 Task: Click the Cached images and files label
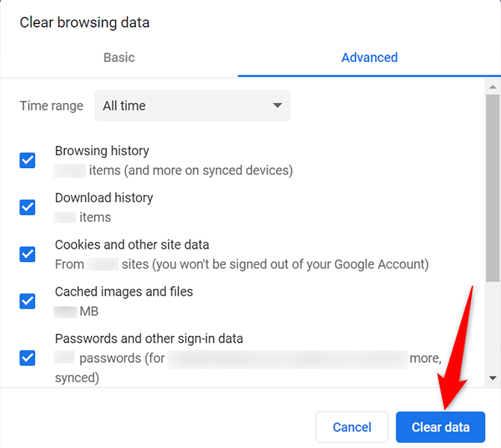tap(124, 292)
